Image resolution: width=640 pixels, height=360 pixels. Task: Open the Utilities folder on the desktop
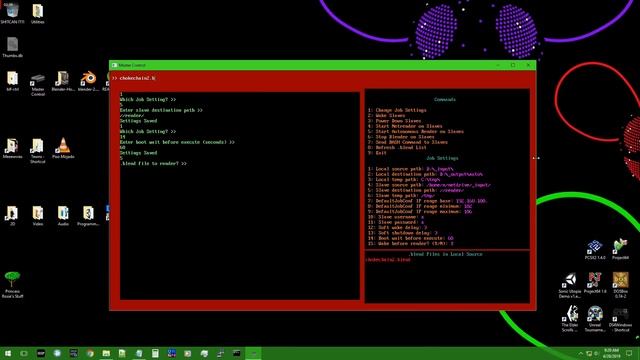click(38, 13)
